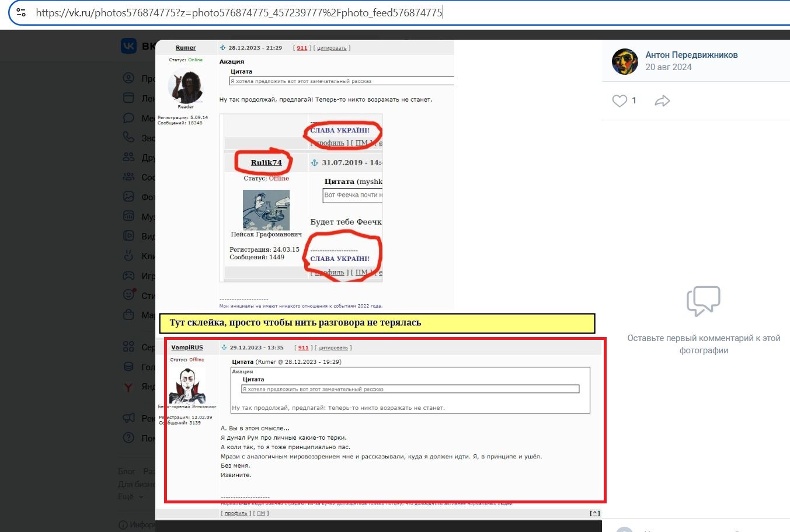Open the VK logo home link
The height and width of the screenshot is (532, 790).
coord(128,46)
